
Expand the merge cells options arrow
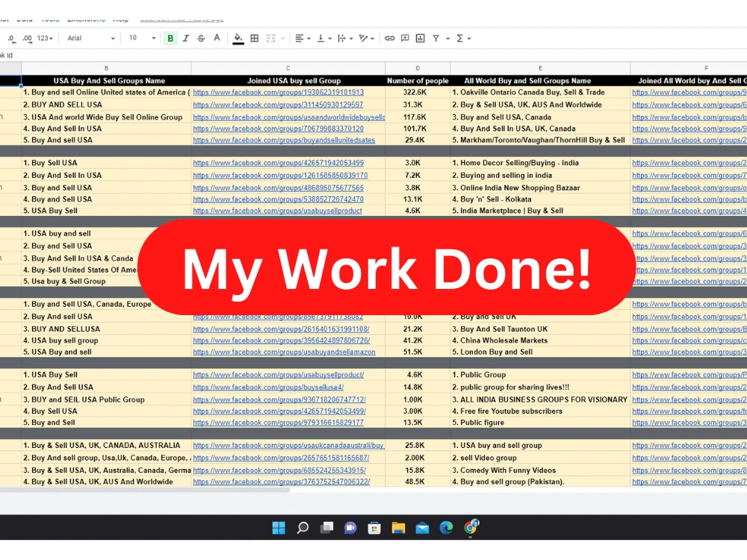coord(282,39)
